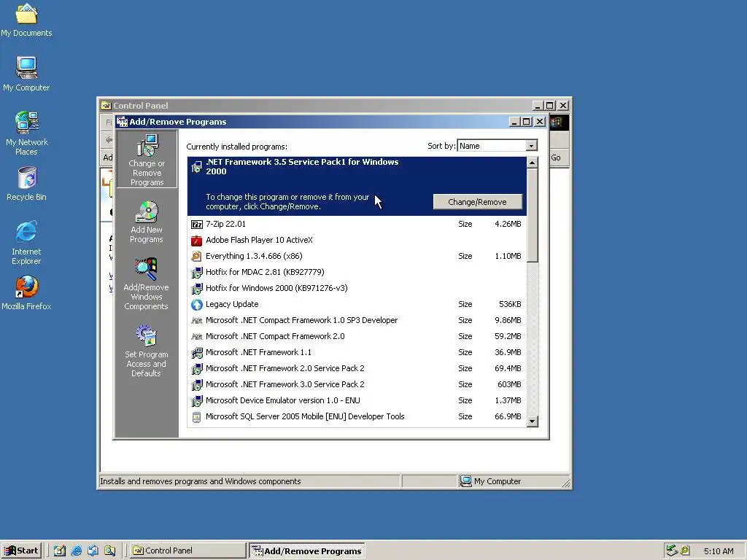Select Mozilla Firefox desktop shortcut
The image size is (747, 560).
[x=26, y=292]
